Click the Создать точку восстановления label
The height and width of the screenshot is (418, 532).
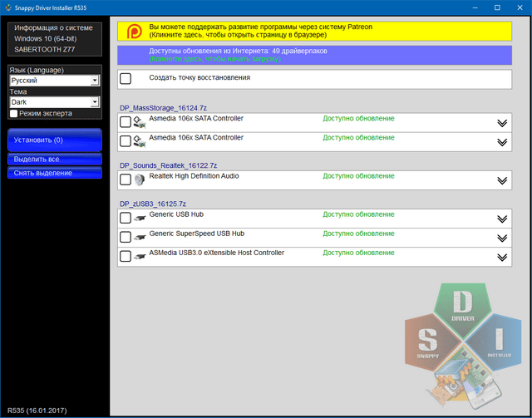[x=199, y=77]
